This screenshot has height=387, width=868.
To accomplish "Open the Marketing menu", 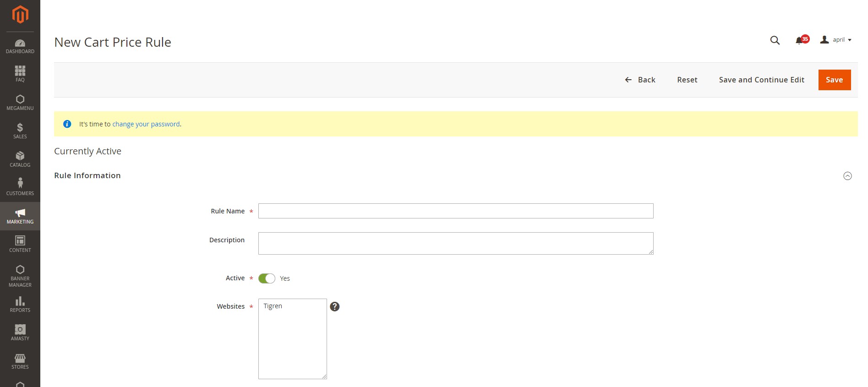I will [20, 216].
